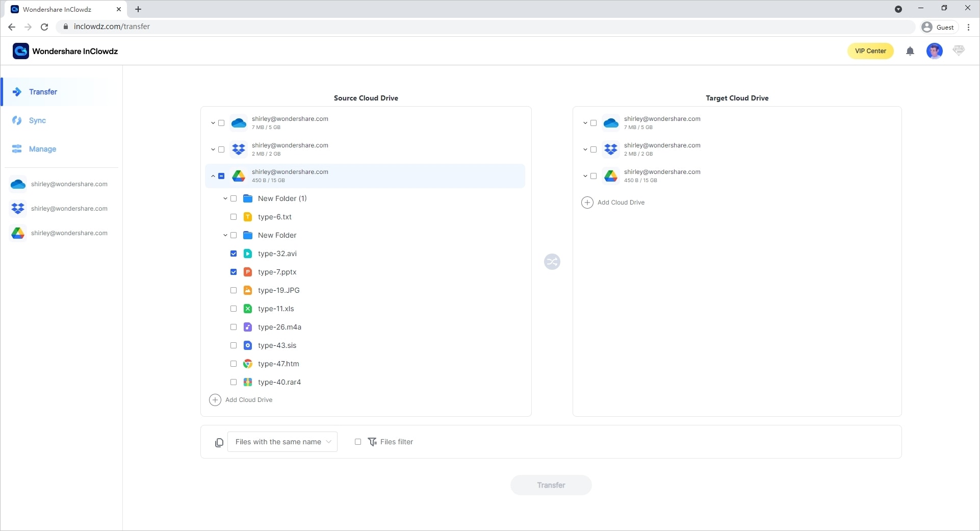
Task: Click the Google Drive icon in Source Cloud Drive
Action: coord(239,176)
